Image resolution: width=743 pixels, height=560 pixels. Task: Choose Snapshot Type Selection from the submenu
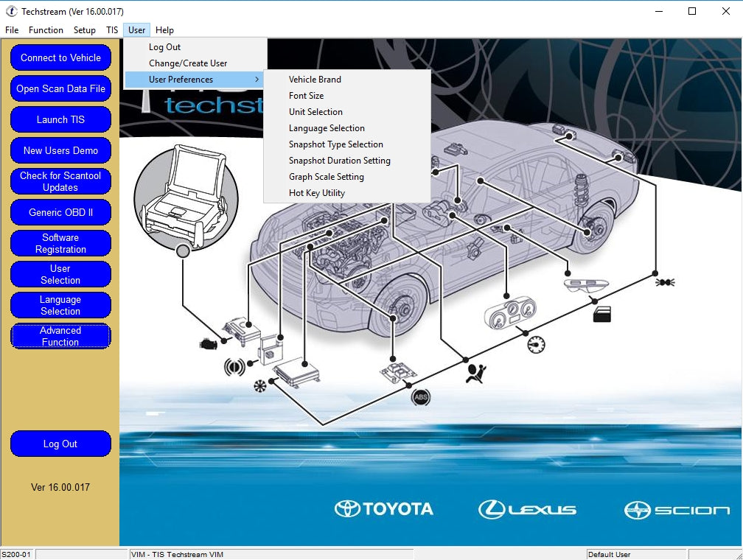335,144
